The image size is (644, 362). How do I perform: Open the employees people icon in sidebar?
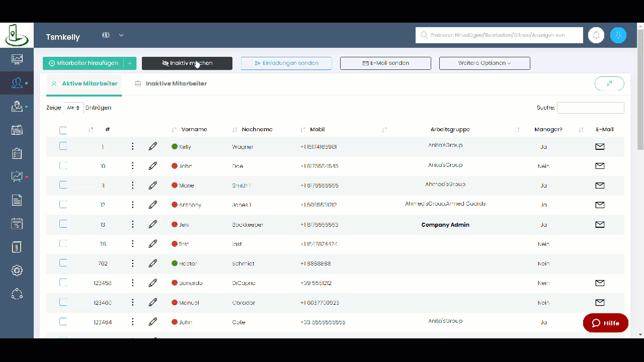pos(17,83)
